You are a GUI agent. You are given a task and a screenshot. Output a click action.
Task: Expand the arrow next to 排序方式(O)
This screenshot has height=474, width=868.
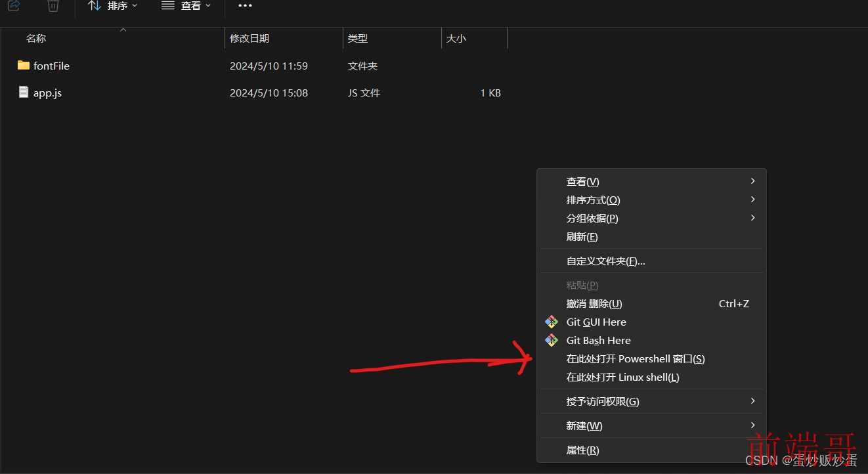click(752, 199)
